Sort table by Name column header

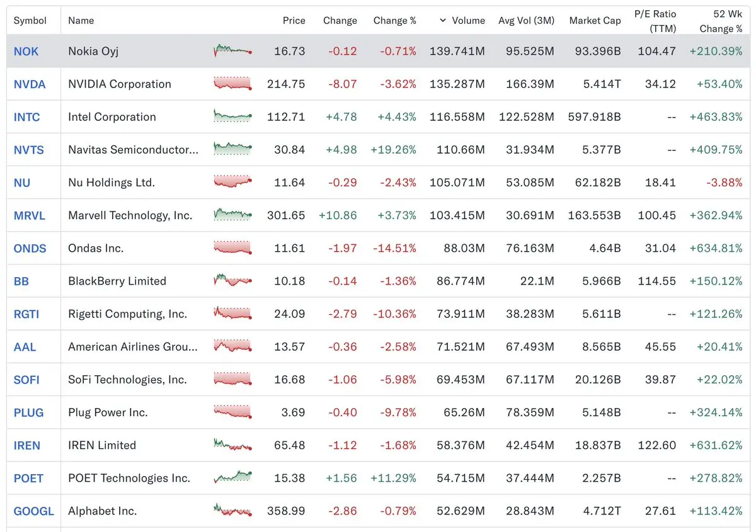coord(81,20)
